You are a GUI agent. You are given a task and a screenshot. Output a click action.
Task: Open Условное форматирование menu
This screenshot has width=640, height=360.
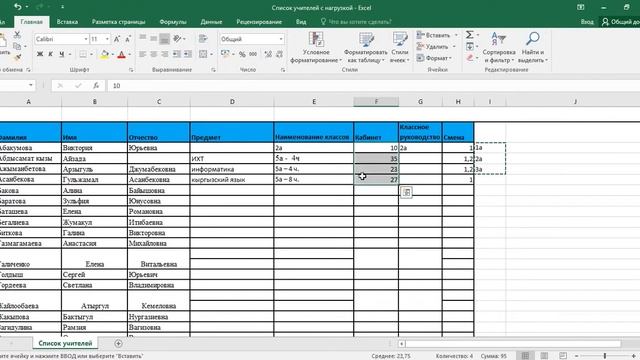[x=316, y=47]
